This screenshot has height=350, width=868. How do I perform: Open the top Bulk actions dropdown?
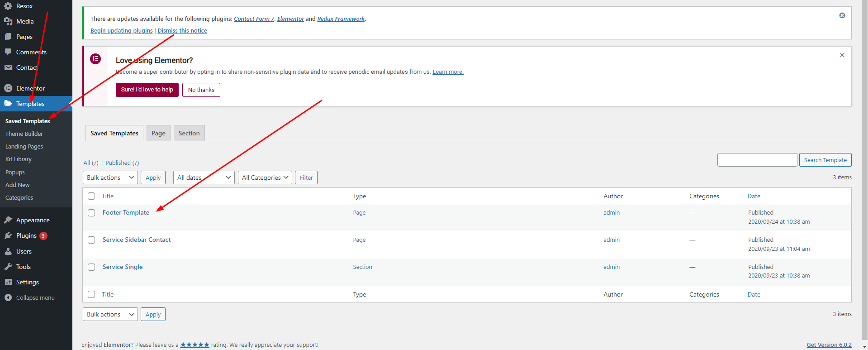(110, 177)
